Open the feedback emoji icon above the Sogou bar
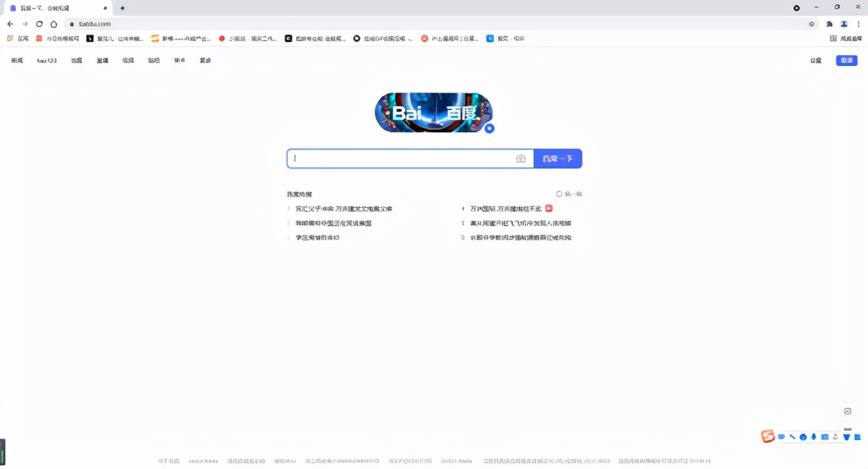Viewport: 868px width, 469px height. pyautogui.click(x=847, y=411)
